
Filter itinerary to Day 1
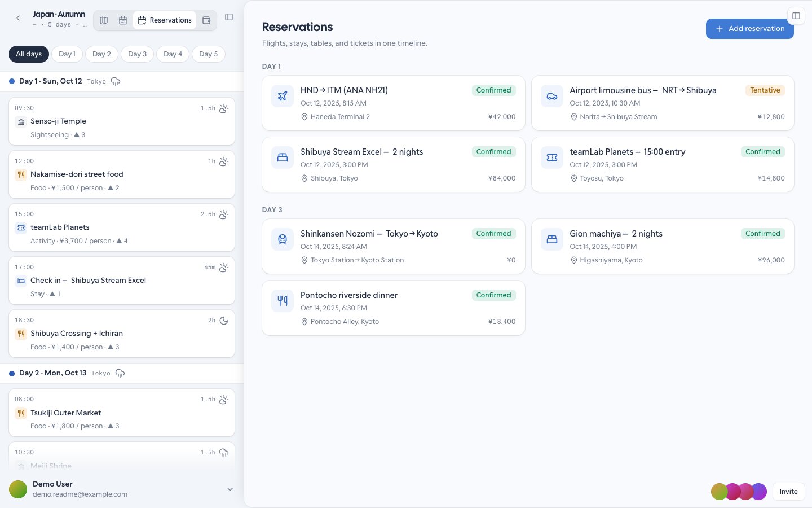[67, 54]
